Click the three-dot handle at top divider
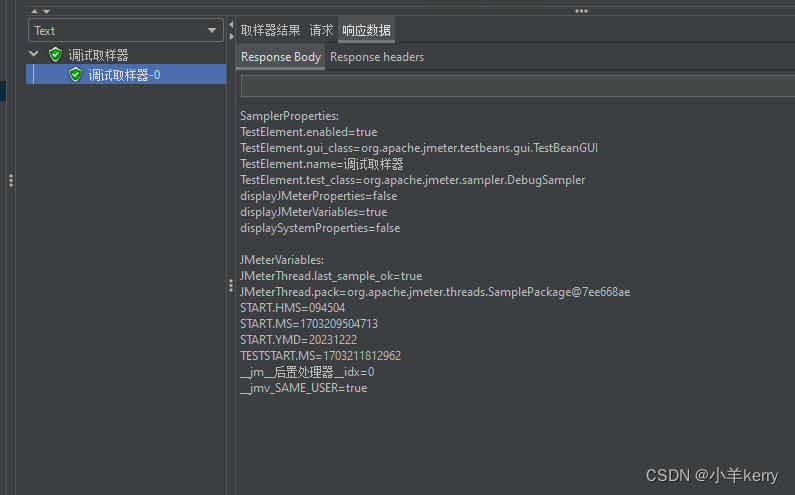This screenshot has width=795, height=495. (x=582, y=11)
